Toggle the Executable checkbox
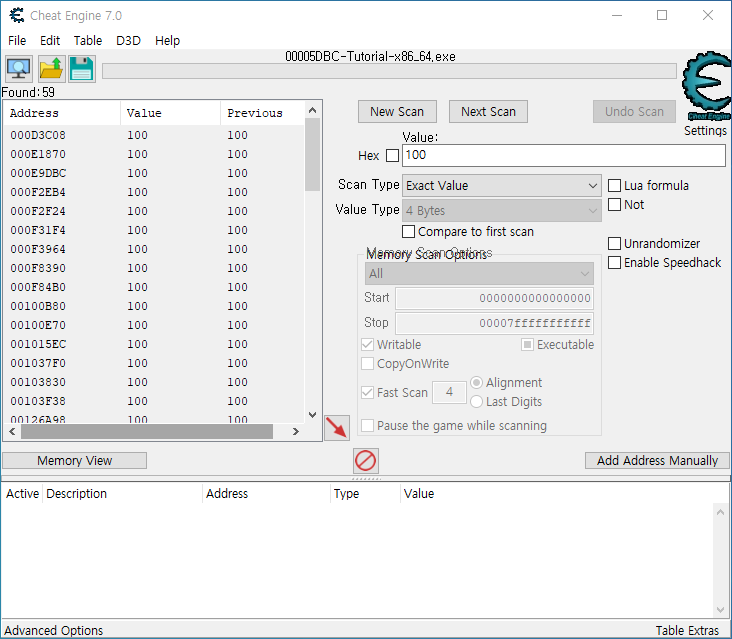 528,345
